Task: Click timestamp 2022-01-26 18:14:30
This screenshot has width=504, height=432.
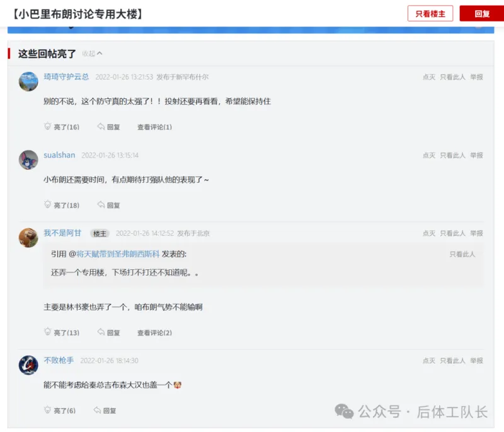Action: 109,361
